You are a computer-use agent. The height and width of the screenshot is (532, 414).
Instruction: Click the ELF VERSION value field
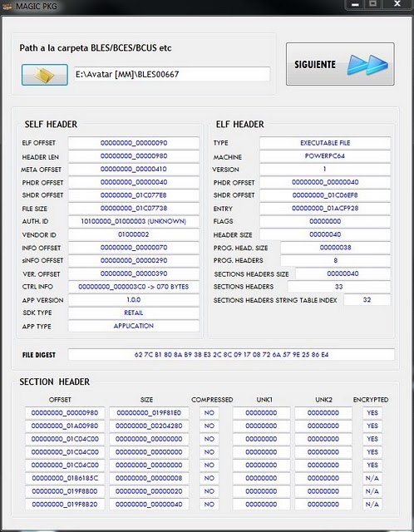click(x=325, y=169)
